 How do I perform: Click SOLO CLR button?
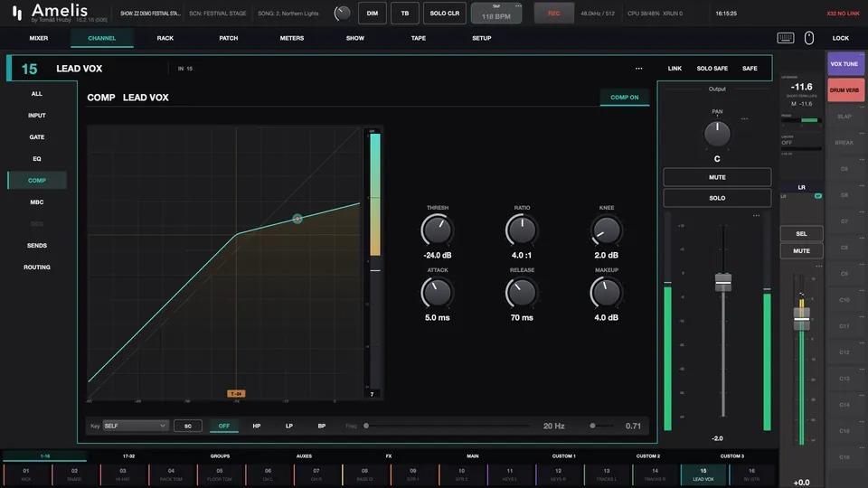tap(445, 14)
